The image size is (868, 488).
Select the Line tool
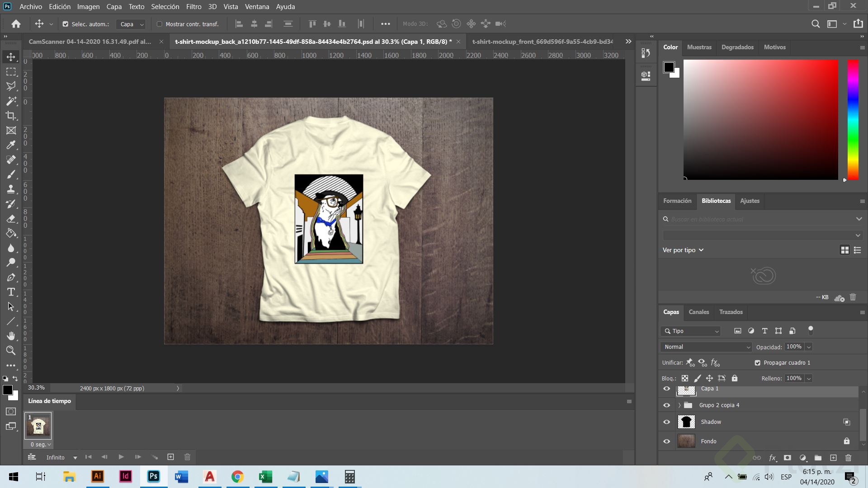(11, 321)
